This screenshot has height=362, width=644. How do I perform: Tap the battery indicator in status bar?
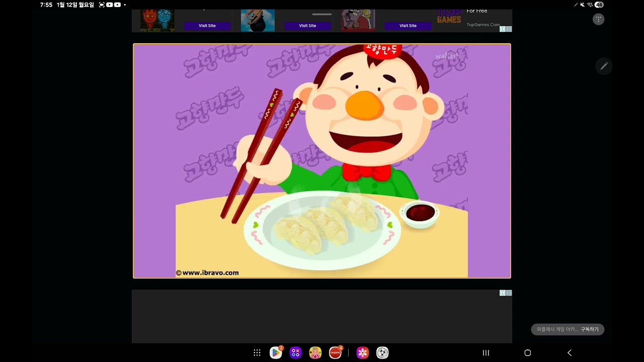point(599,5)
